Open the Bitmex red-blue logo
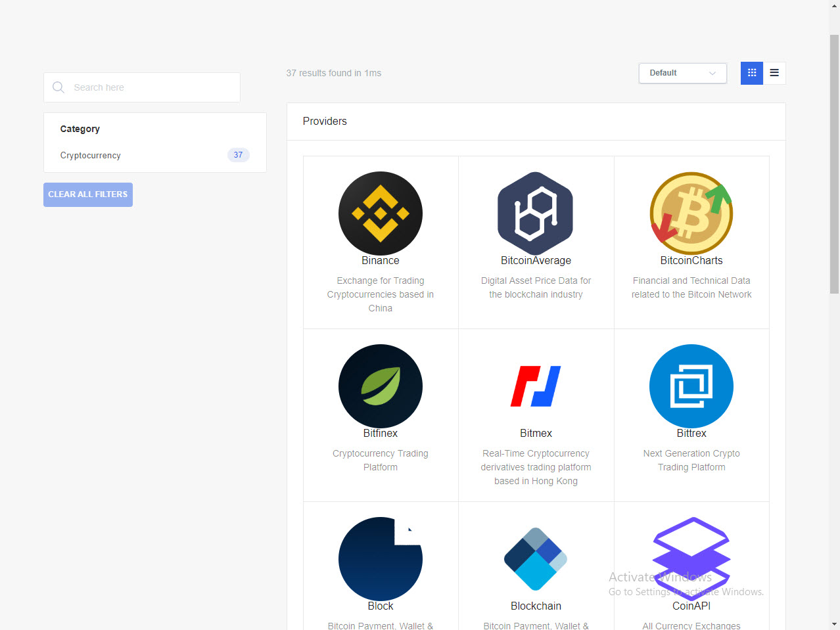 pyautogui.click(x=536, y=386)
